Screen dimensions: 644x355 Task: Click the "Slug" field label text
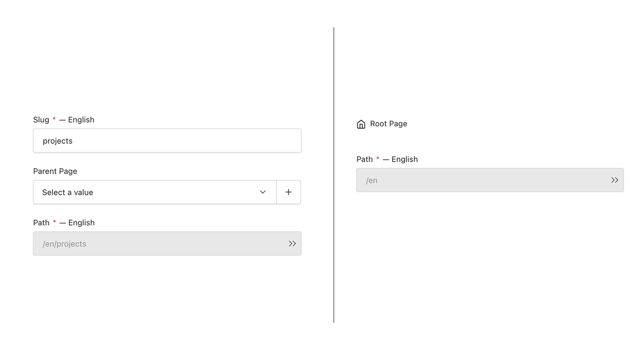pos(41,120)
